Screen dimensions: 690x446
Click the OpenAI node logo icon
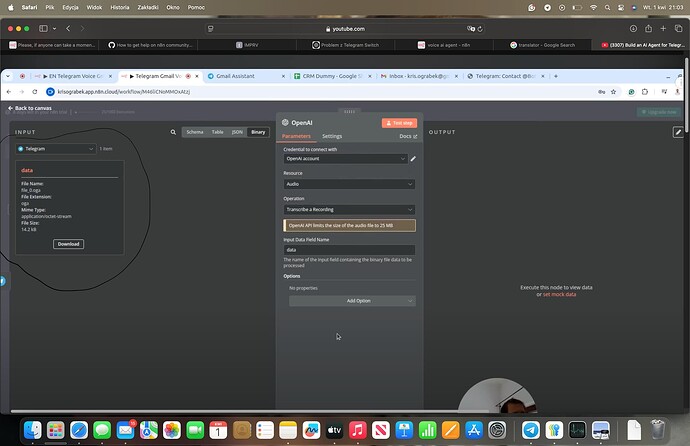[x=285, y=123]
